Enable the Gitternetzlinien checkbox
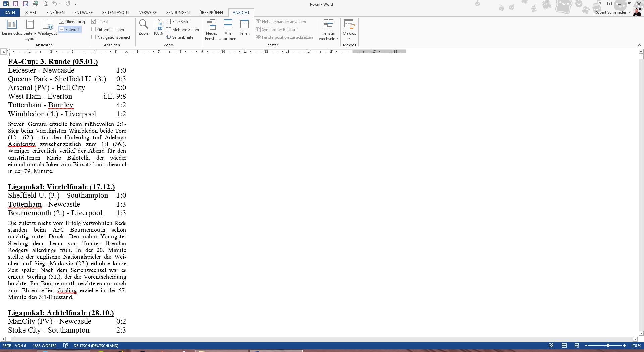644x352 pixels. pos(94,29)
